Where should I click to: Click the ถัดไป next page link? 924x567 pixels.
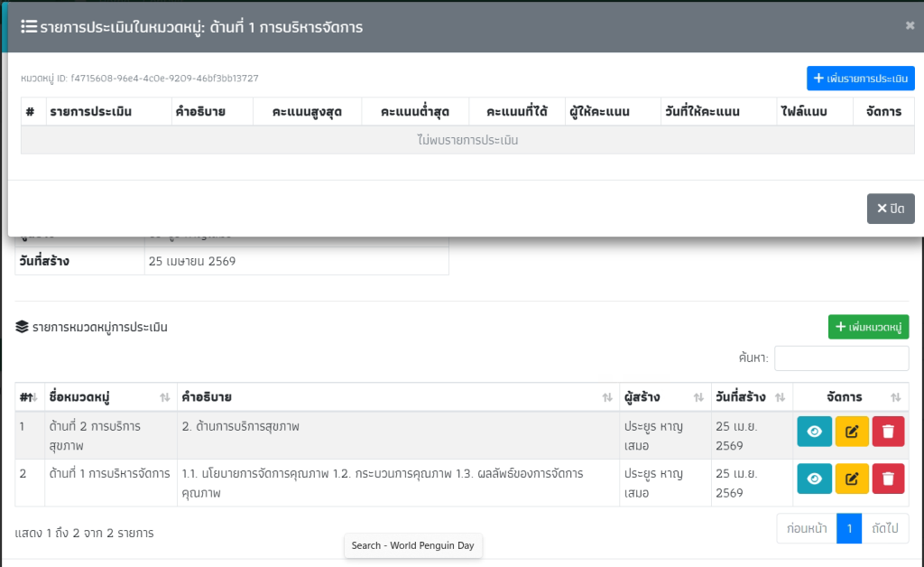click(x=884, y=529)
